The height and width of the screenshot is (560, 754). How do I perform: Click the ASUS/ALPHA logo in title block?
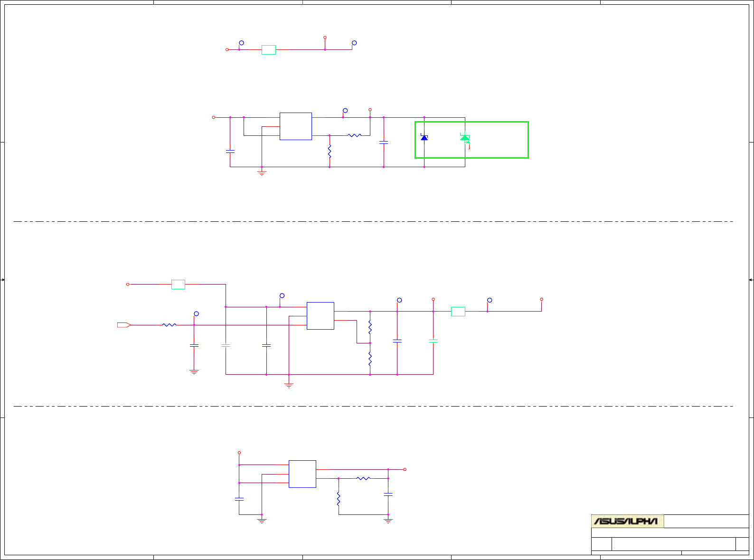pyautogui.click(x=627, y=521)
